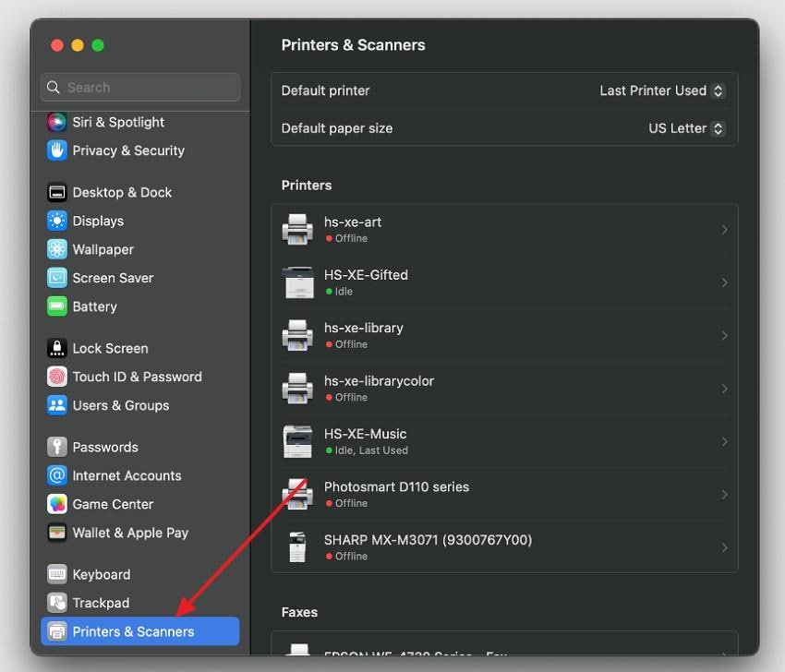785x672 pixels.
Task: Click the Game Center sidebar label
Action: pos(114,504)
